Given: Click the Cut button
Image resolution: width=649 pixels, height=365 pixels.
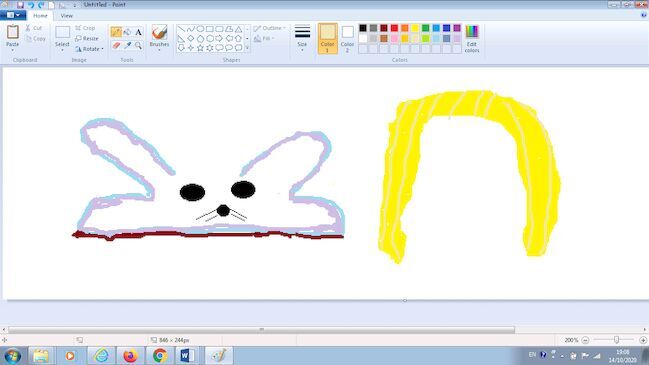Looking at the screenshot, I should [34, 28].
